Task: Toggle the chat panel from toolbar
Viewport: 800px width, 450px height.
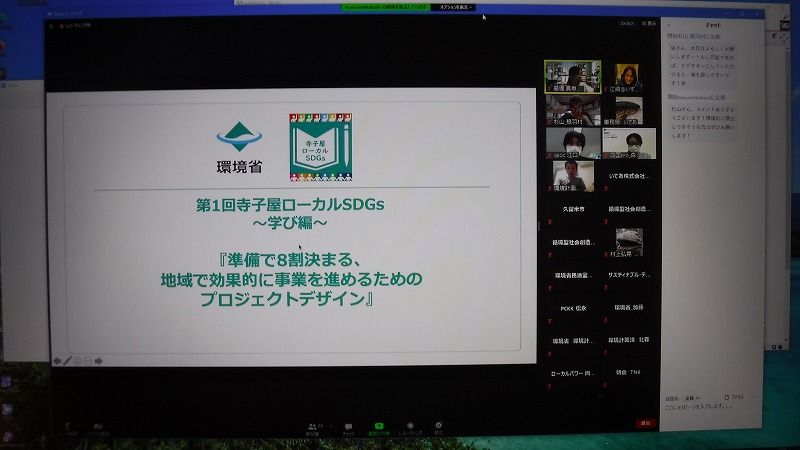Action: coord(348,429)
